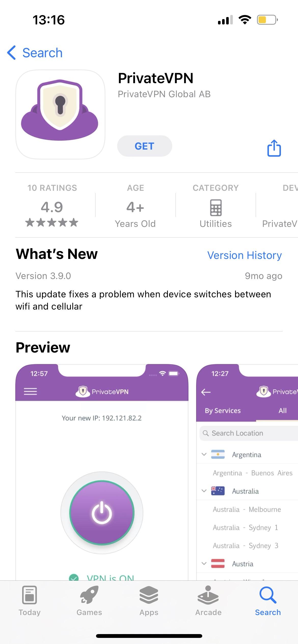Tap the back arrow in second preview
This screenshot has width=298, height=644.
click(x=206, y=392)
